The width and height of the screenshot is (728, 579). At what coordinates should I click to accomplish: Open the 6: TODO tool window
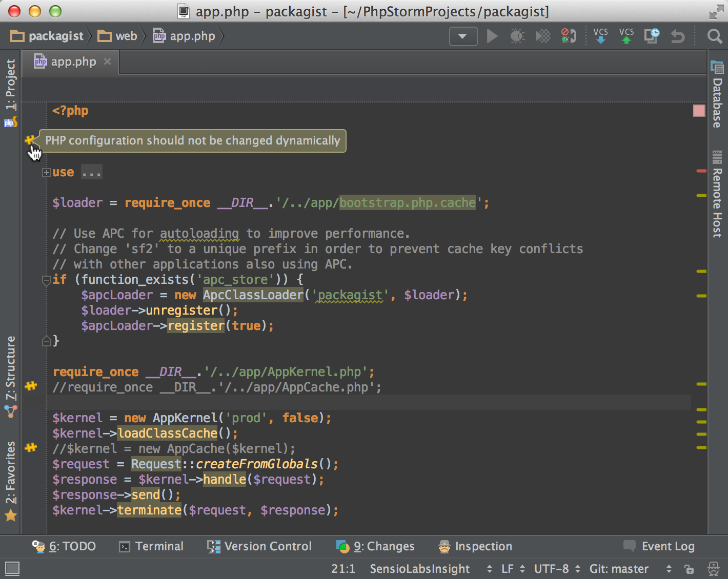click(x=65, y=546)
